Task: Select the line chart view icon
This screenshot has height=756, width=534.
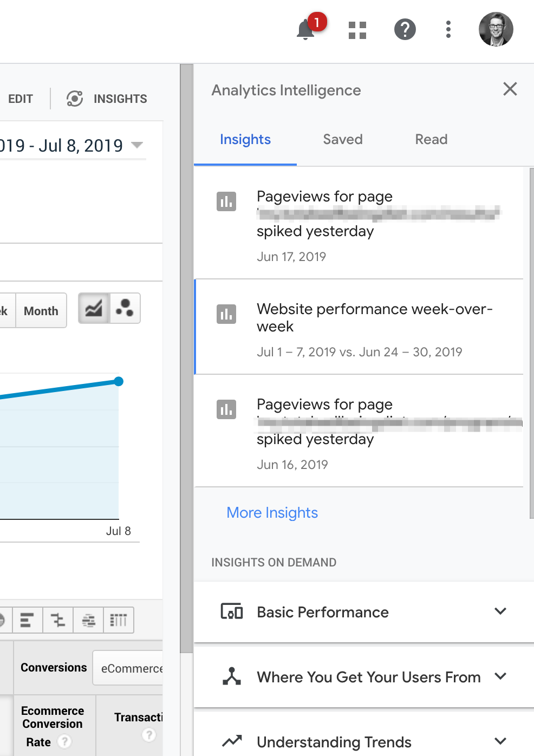Action: [94, 309]
